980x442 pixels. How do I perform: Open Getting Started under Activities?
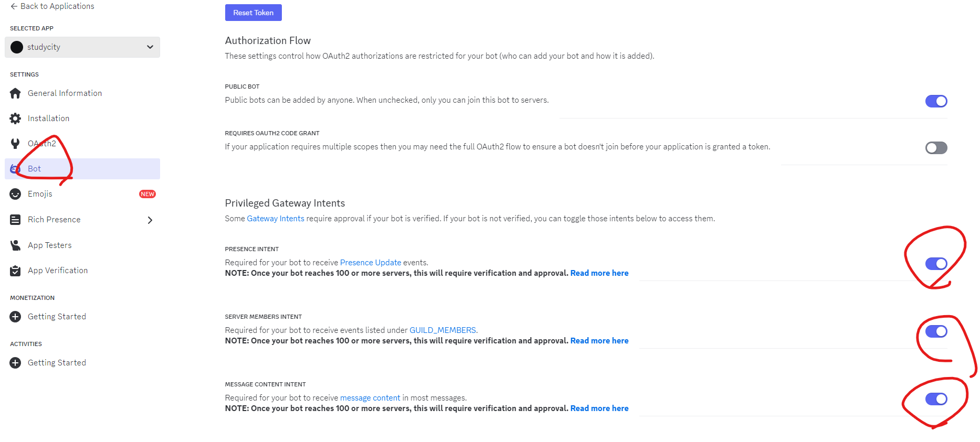(x=82, y=363)
